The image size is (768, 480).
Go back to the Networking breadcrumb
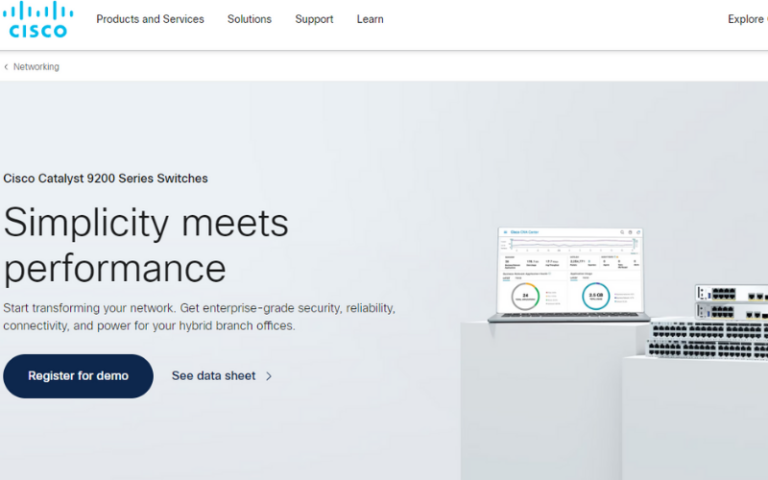click(36, 67)
